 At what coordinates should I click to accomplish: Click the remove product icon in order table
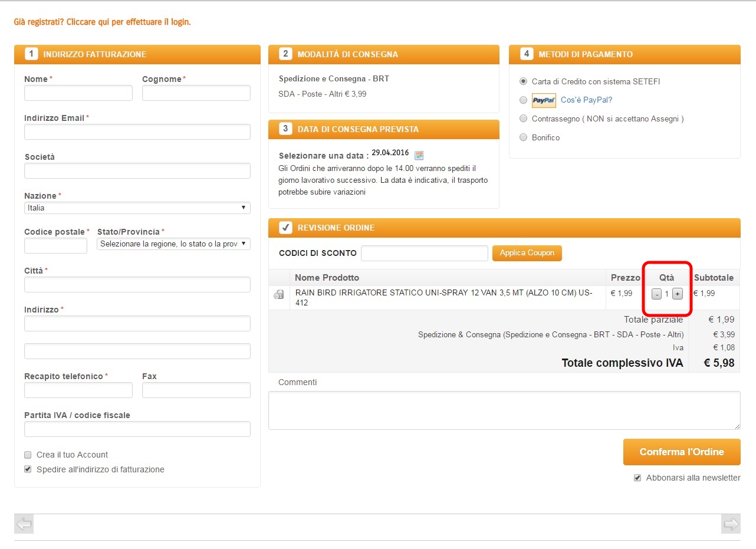279,294
